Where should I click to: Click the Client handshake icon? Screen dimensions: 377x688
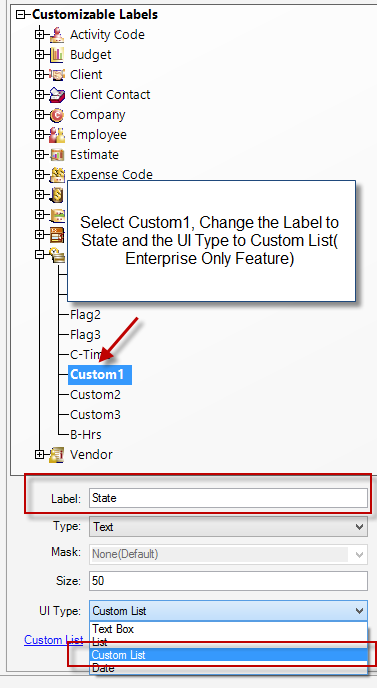click(57, 75)
